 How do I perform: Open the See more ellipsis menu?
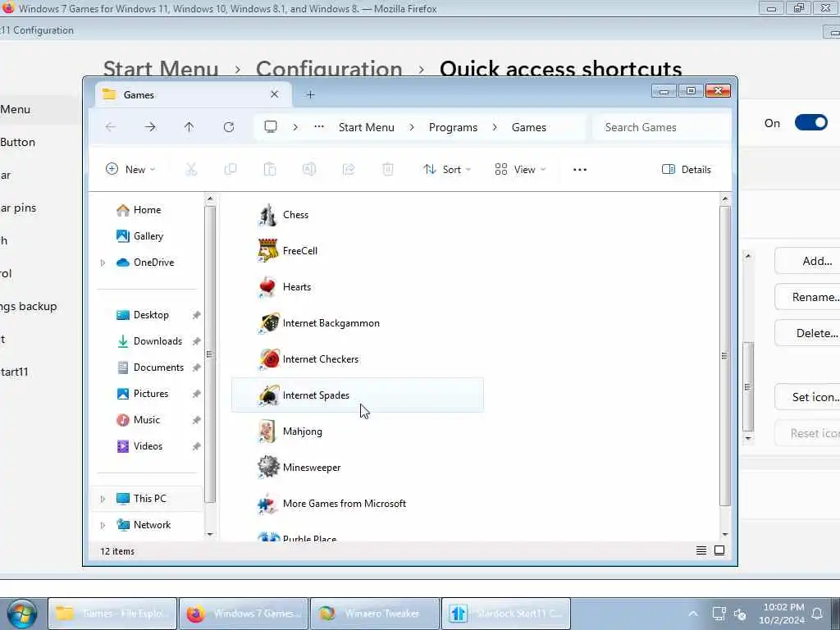pyautogui.click(x=580, y=169)
